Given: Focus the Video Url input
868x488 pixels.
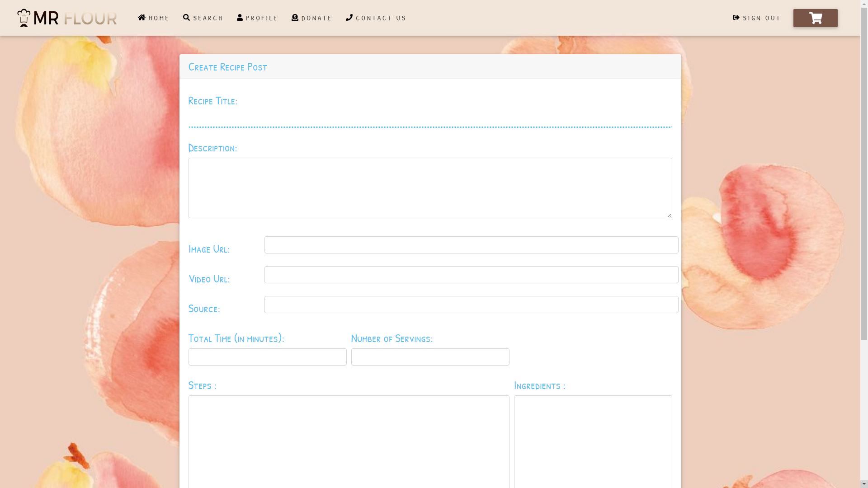Looking at the screenshot, I should point(471,275).
